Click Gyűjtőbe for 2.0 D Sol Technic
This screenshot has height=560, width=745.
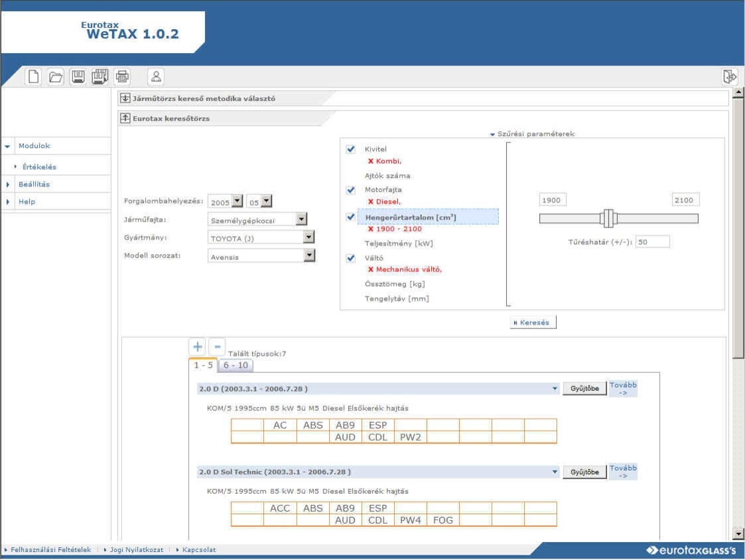tap(584, 472)
